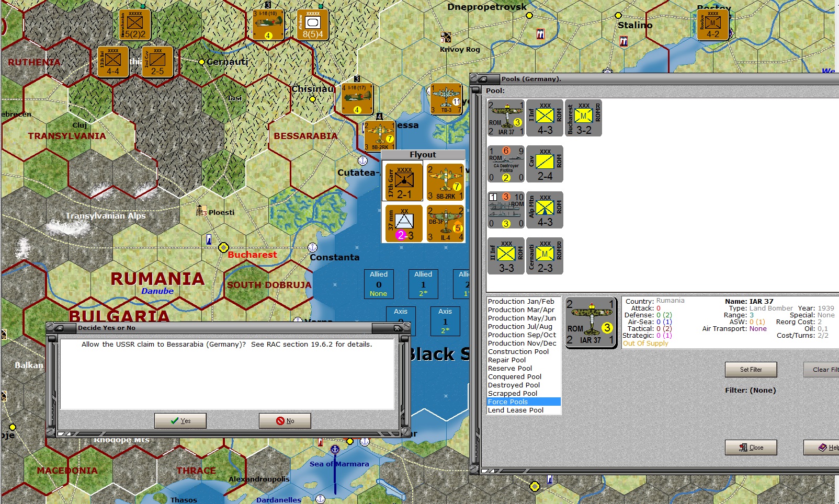This screenshot has height=504, width=839.
Task: Select the IAR 37 aircraft in the pool grid
Action: point(506,118)
